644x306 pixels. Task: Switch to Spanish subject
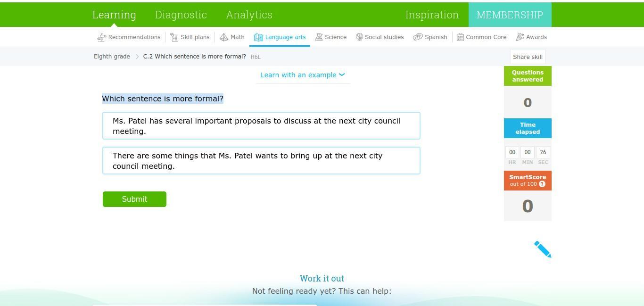430,37
